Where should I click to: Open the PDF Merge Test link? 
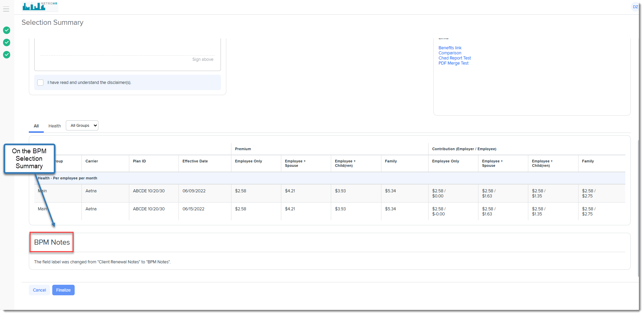point(453,63)
